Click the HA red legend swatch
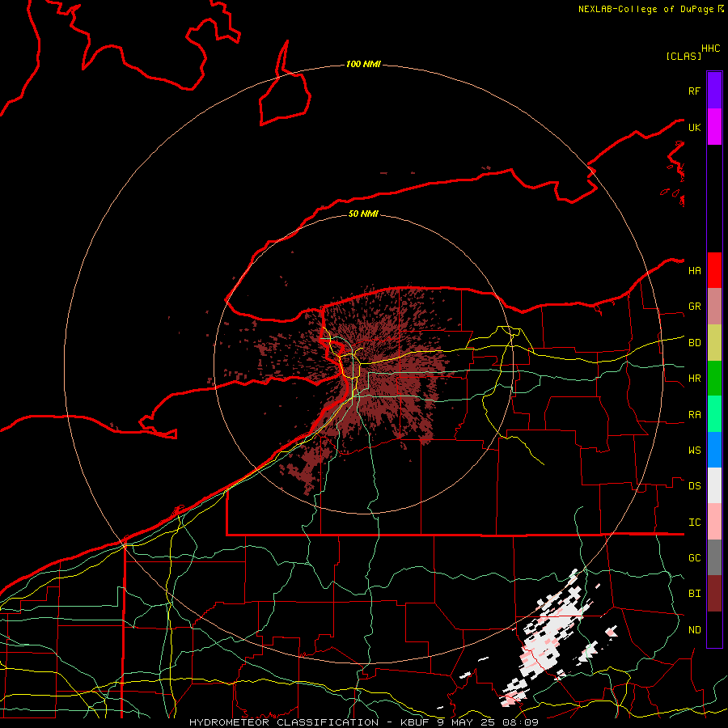 pos(714,270)
